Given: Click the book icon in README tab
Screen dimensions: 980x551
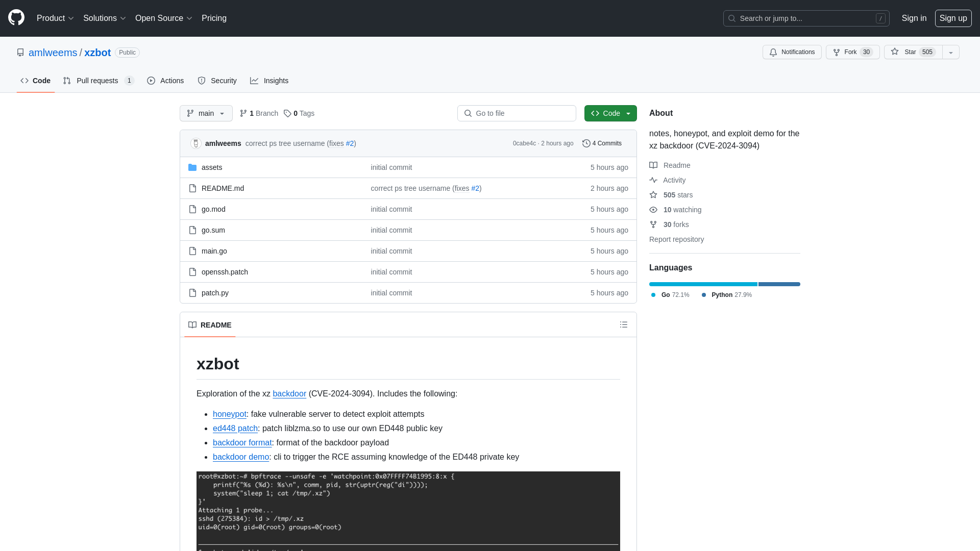Looking at the screenshot, I should [192, 325].
